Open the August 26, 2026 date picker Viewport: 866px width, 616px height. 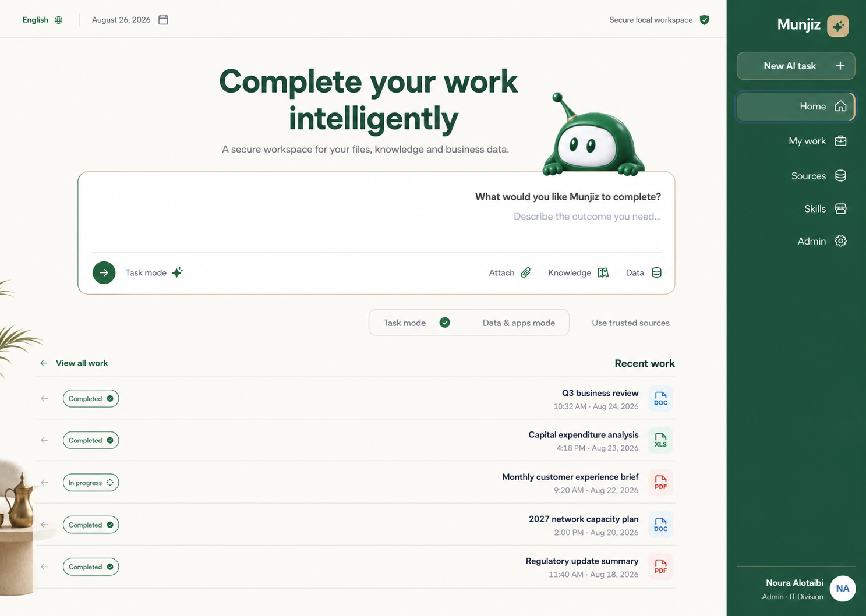(x=130, y=20)
